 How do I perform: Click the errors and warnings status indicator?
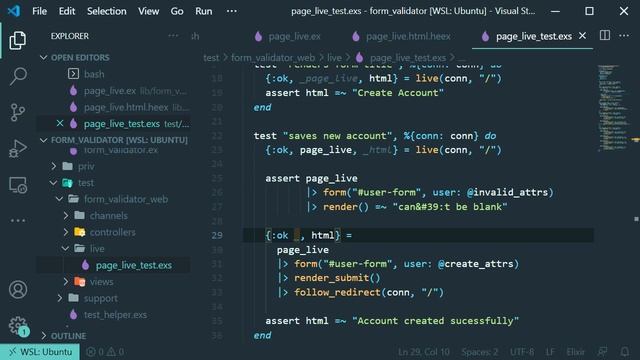[105, 352]
